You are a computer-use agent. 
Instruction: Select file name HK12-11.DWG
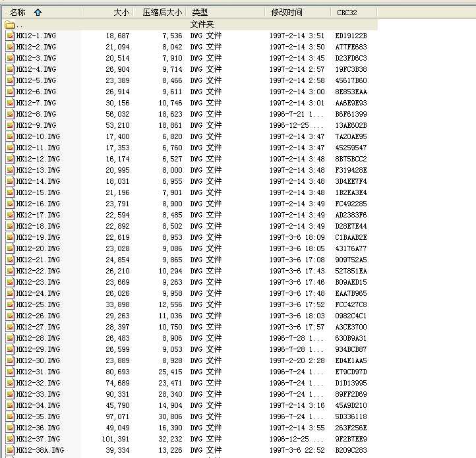pos(38,148)
